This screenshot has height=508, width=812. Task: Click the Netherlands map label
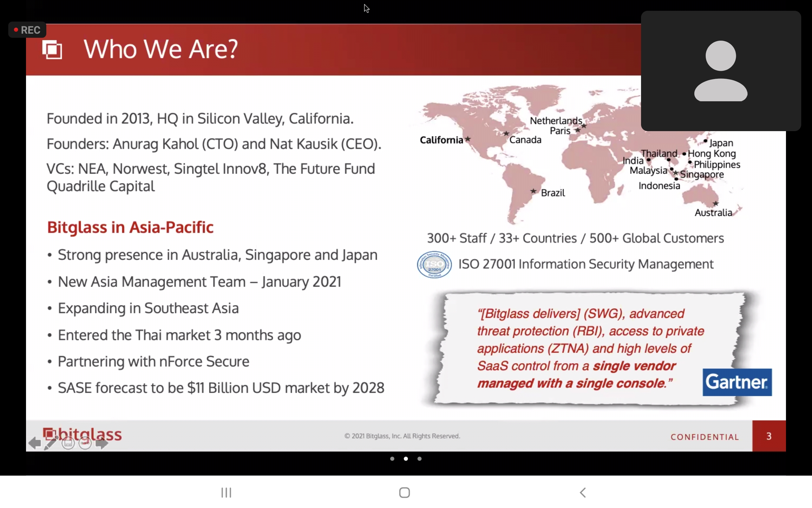pos(556,121)
